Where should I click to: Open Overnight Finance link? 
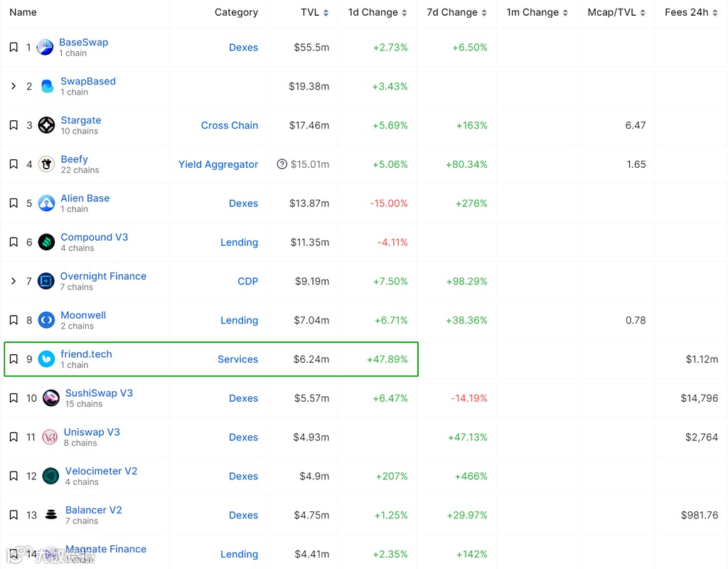[103, 277]
